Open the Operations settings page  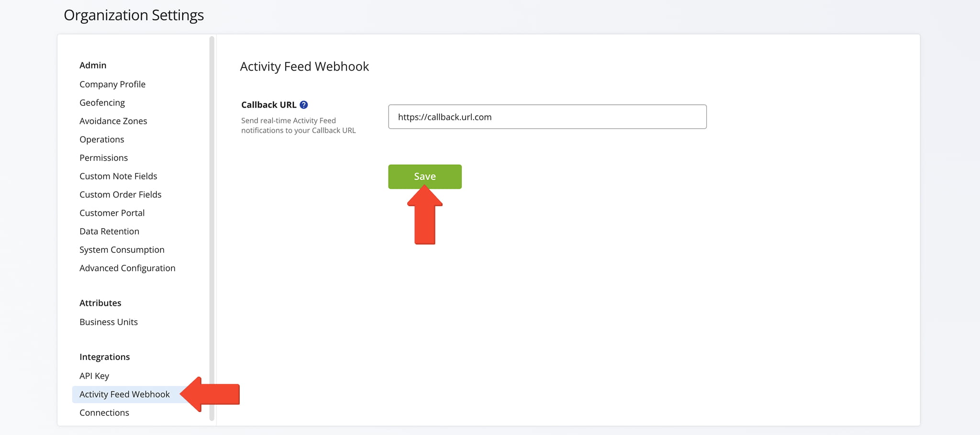[102, 139]
